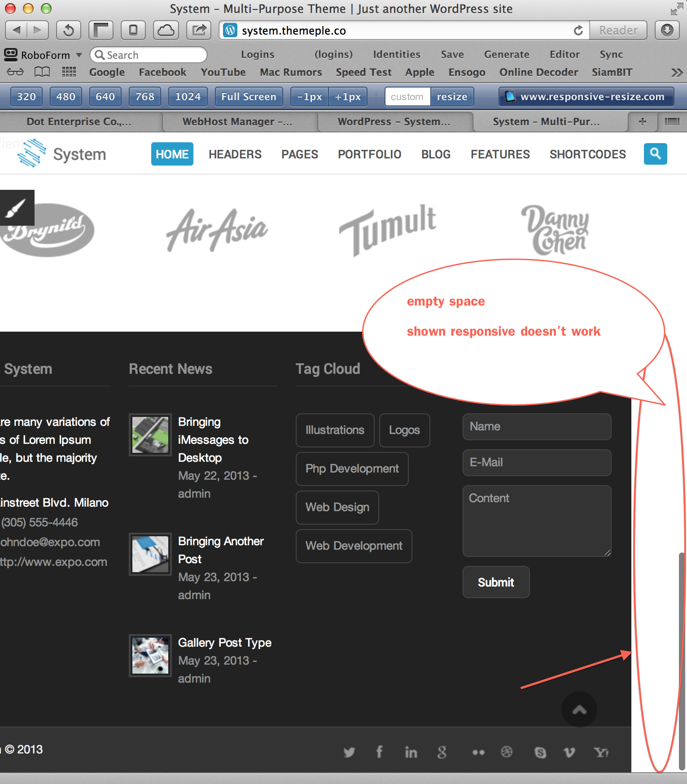Show all tabs with the tab overview button
Viewport: 687px width, 784px height.
[x=672, y=122]
